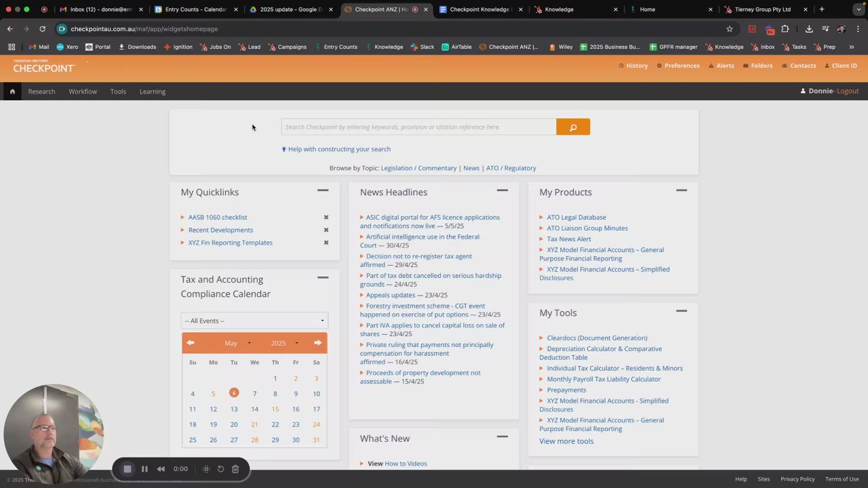Open Cleardocs (Document Generation) tool
Image resolution: width=868 pixels, height=488 pixels.
[597, 338]
